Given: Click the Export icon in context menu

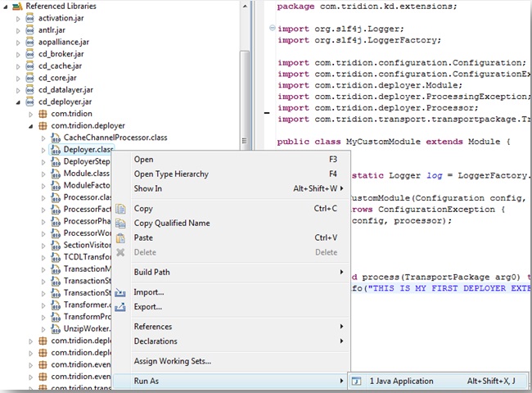Looking at the screenshot, I should point(120,307).
